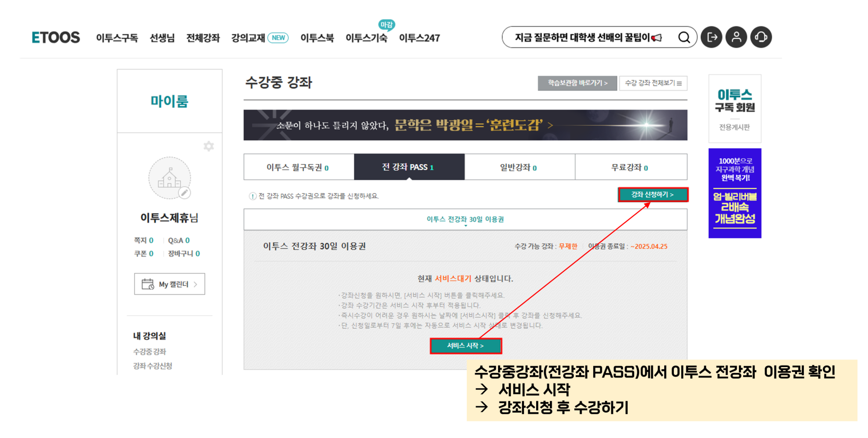Open the headset customer support icon

click(761, 37)
